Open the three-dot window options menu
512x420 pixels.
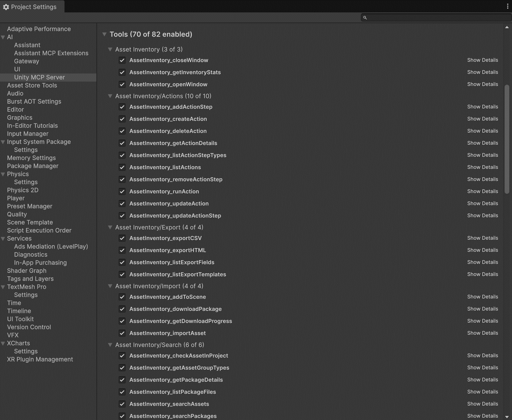pyautogui.click(x=508, y=6)
